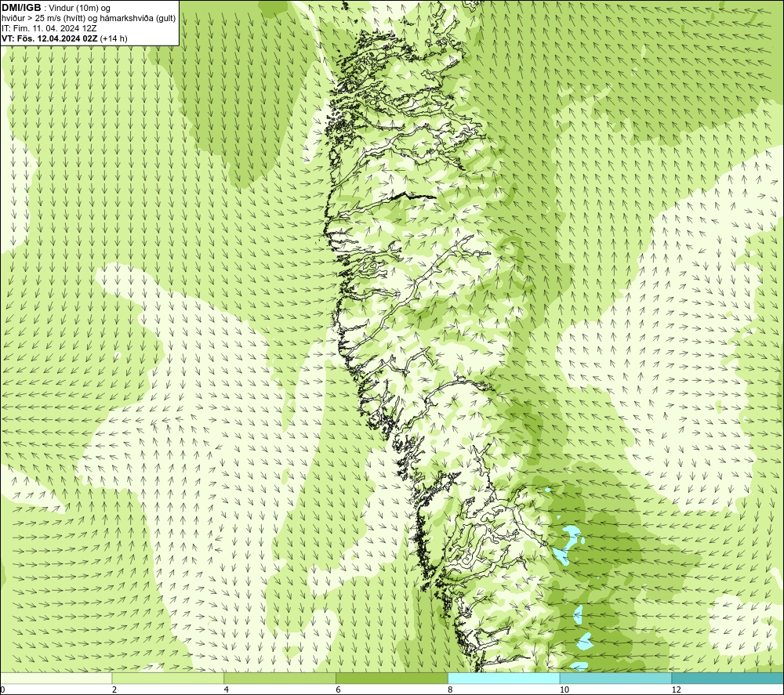Click the 4–6 m/s green legend swatch
The width and height of the screenshot is (784, 695).
(x=280, y=679)
